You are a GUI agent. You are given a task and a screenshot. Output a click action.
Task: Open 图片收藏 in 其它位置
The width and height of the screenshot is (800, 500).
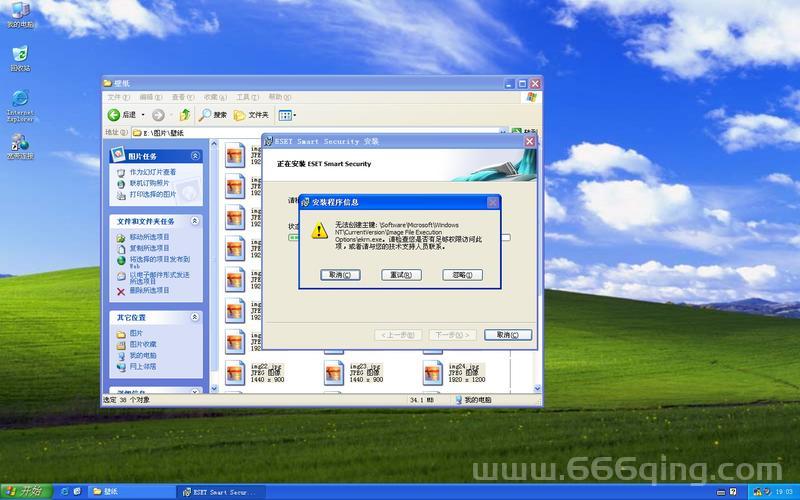coord(143,344)
